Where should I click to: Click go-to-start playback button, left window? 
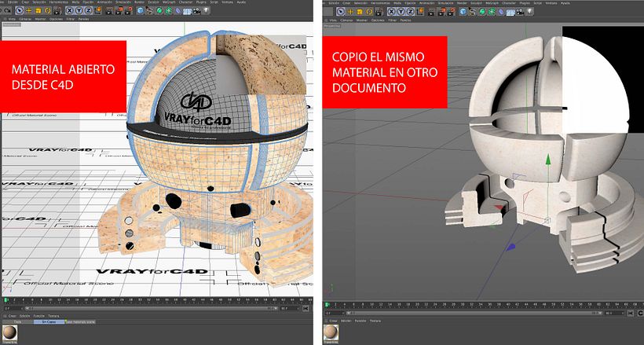[306, 308]
